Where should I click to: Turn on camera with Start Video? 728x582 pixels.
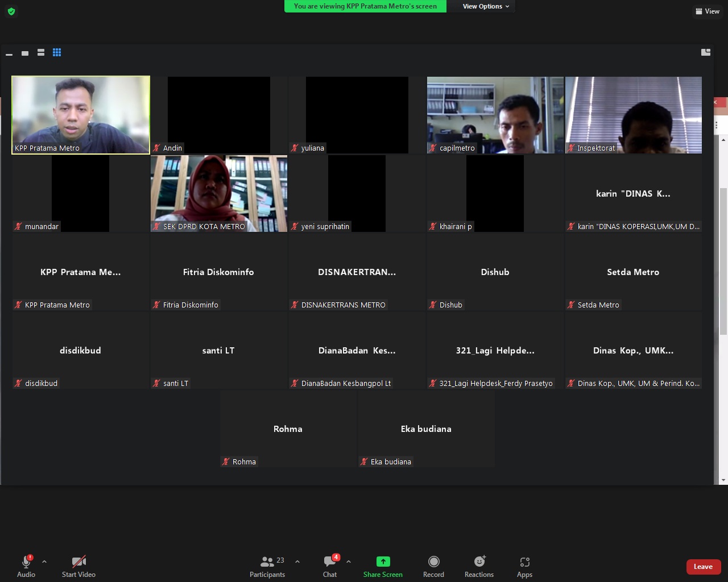78,562
